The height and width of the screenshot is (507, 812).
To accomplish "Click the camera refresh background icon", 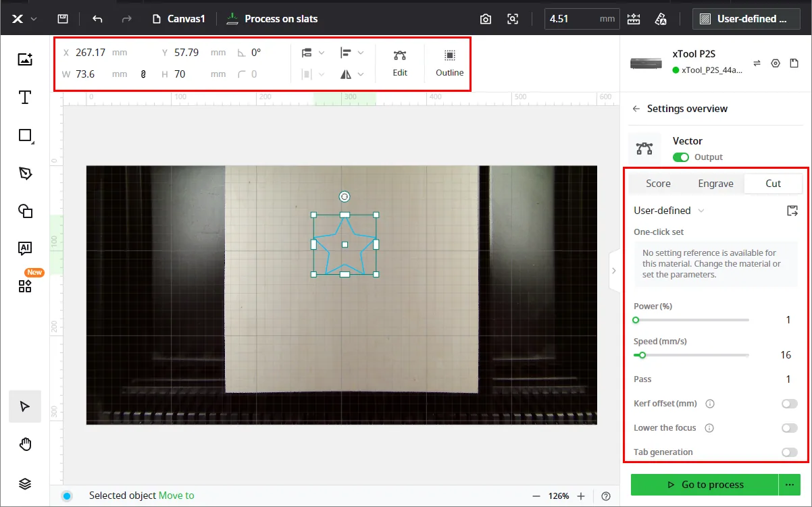I will click(486, 19).
